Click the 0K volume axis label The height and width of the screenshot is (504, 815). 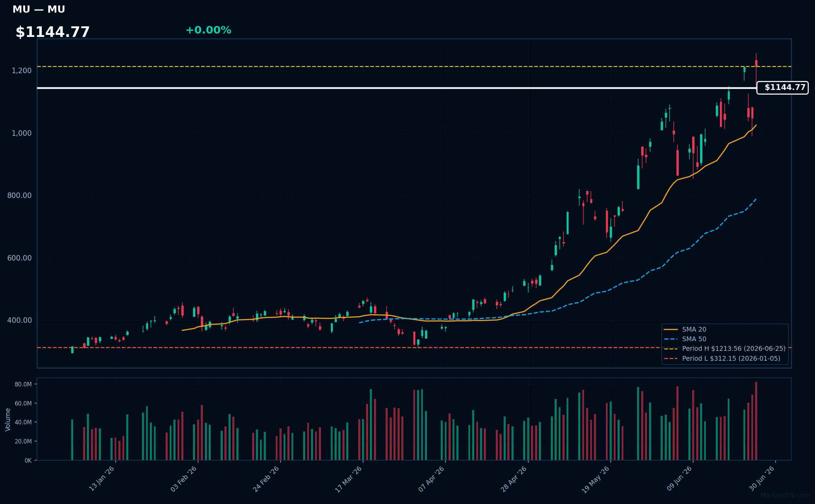(x=28, y=461)
